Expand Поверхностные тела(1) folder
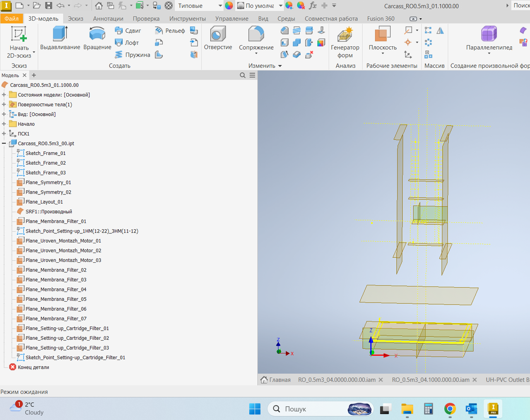Image resolution: width=530 pixels, height=420 pixels. [4, 105]
